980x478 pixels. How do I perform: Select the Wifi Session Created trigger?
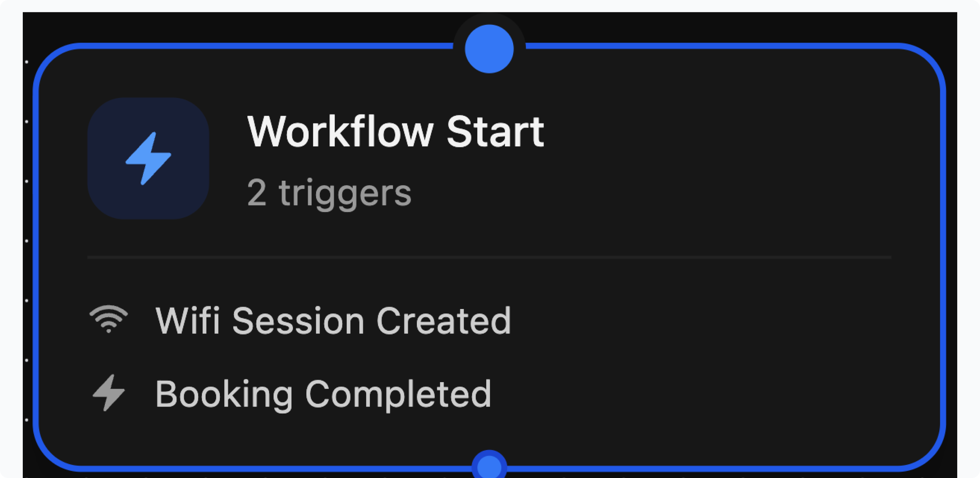point(333,321)
